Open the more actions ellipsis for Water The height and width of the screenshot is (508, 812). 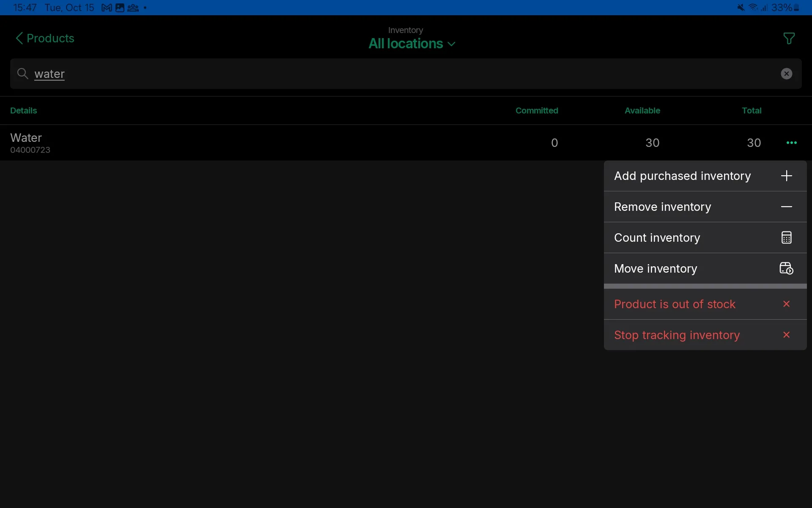click(x=791, y=143)
